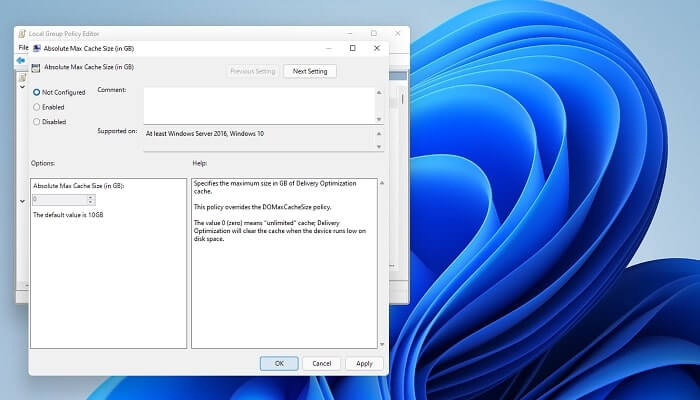The width and height of the screenshot is (700, 400).
Task: Close the Absolute Max Cache Size dialog
Action: (377, 47)
